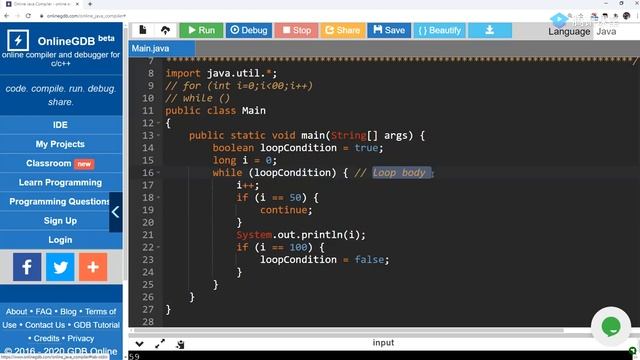
Task: Open Classroom in the sidebar
Action: click(x=60, y=163)
